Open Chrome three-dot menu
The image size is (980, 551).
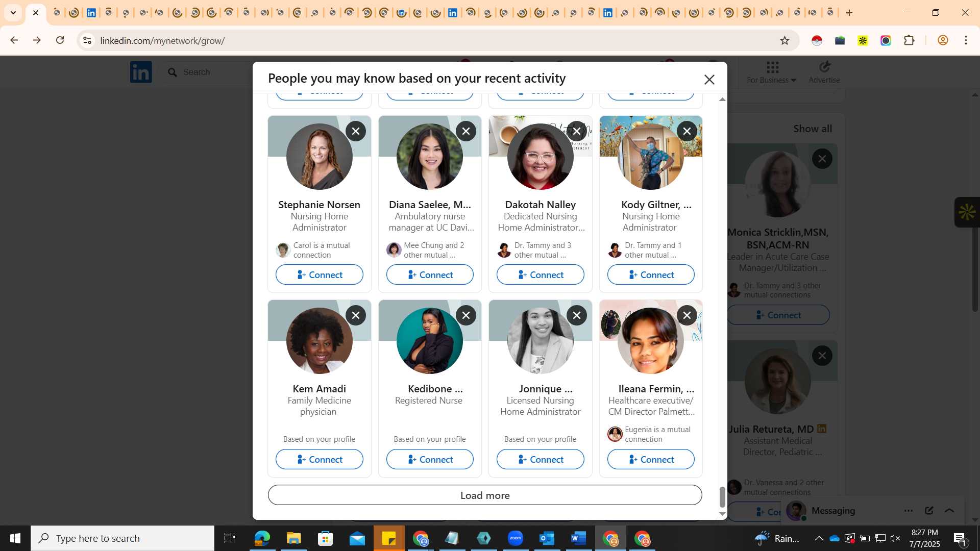click(x=966, y=40)
